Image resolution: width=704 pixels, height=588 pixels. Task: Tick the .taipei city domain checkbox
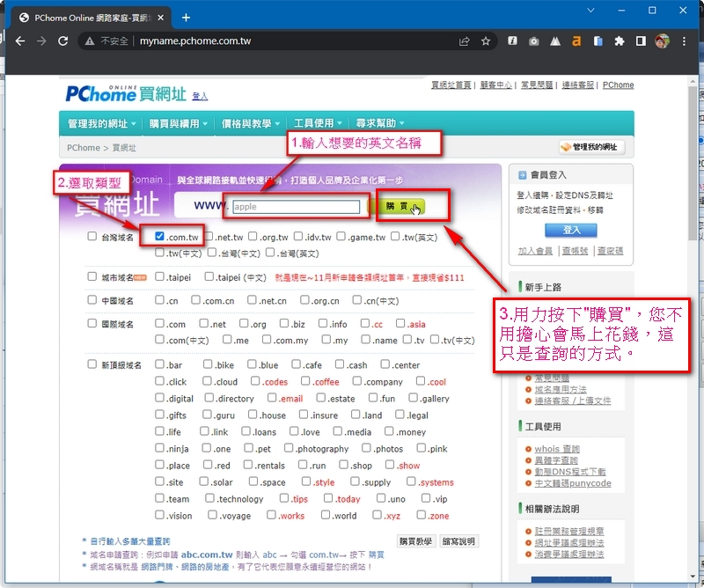click(159, 276)
